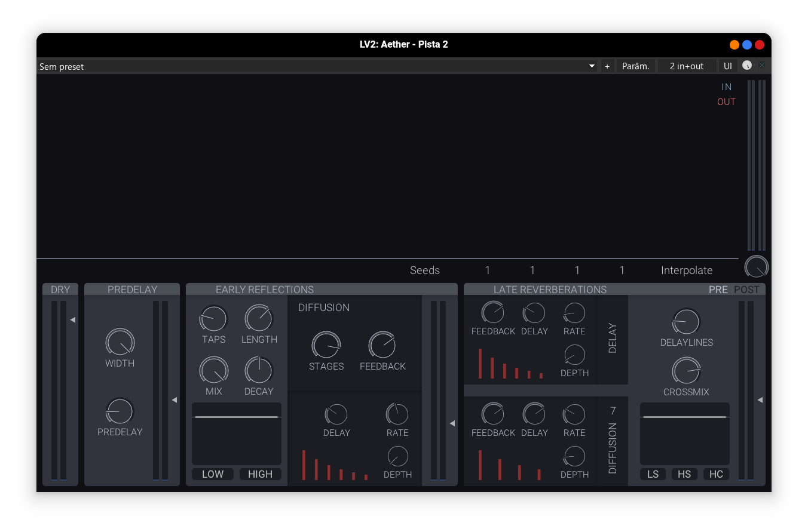Click the HC filter button
Image resolution: width=808 pixels, height=532 pixels.
[x=716, y=474]
